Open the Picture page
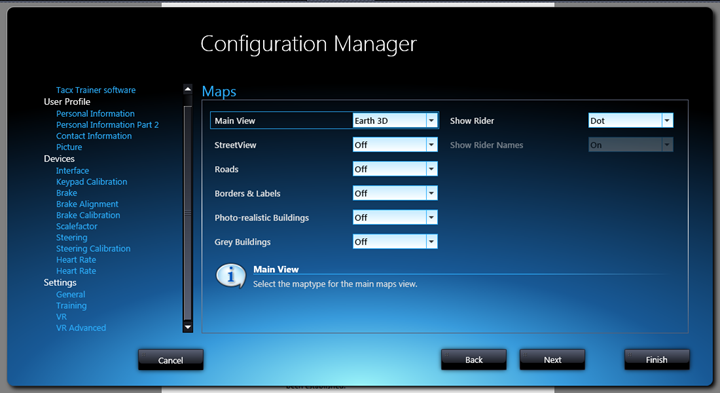This screenshot has height=393, width=720. click(69, 147)
